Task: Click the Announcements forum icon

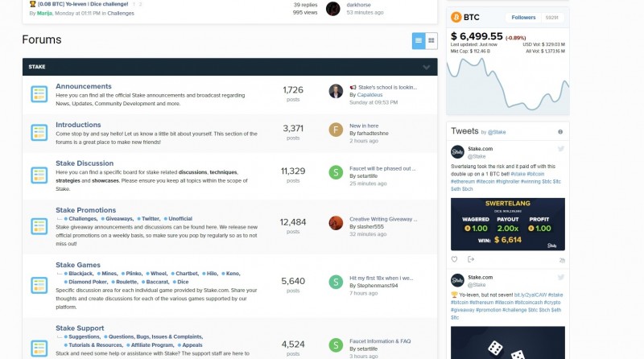Action: 39,94
